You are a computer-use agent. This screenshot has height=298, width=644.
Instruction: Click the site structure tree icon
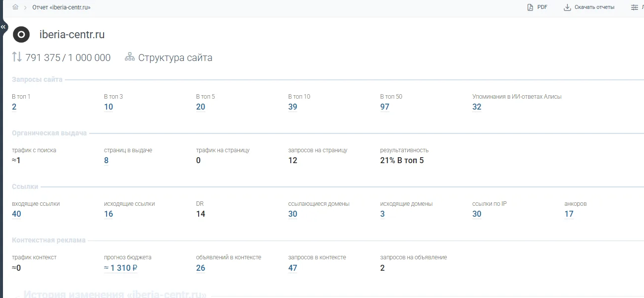point(130,57)
